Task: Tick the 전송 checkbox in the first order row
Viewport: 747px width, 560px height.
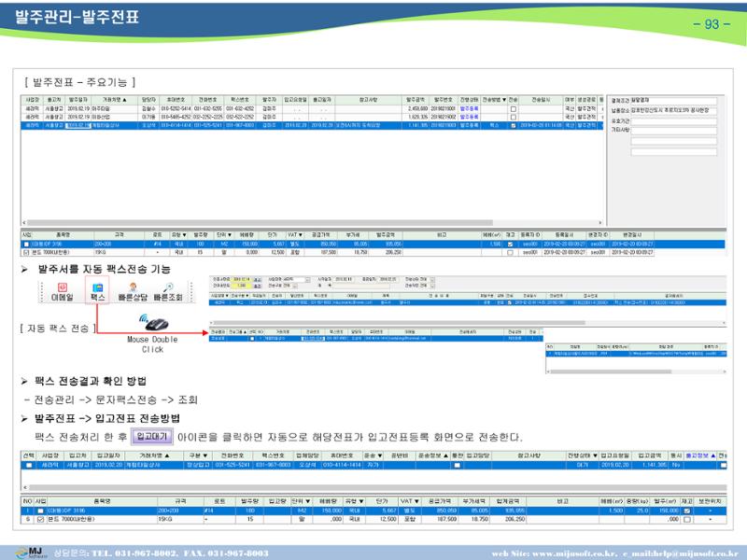Action: pyautogui.click(x=513, y=109)
